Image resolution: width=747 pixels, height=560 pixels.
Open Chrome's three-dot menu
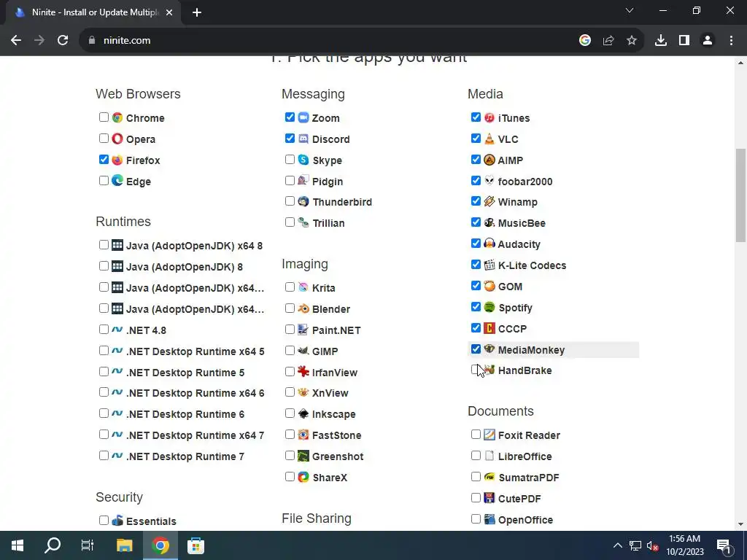[731, 41]
